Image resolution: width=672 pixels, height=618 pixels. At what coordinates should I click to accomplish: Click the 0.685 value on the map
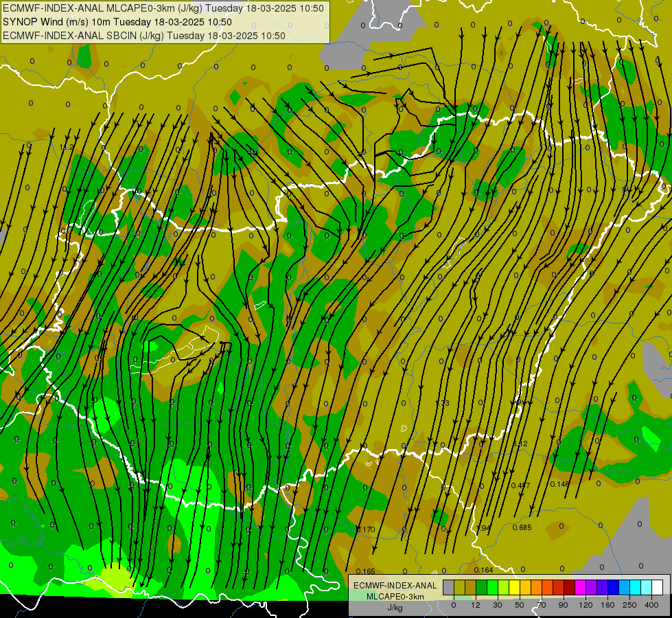point(522,527)
